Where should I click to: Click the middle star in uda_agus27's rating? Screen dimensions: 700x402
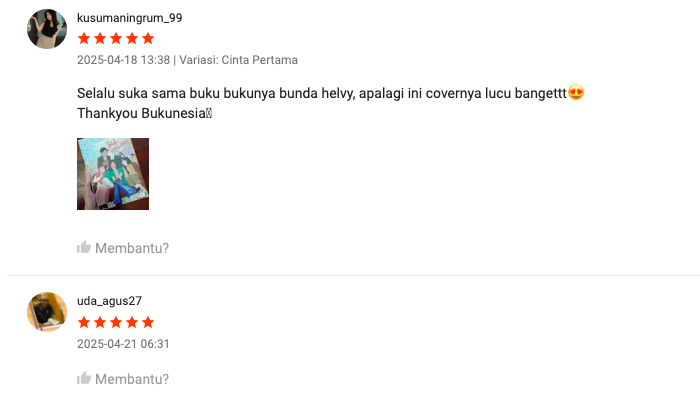click(x=116, y=322)
